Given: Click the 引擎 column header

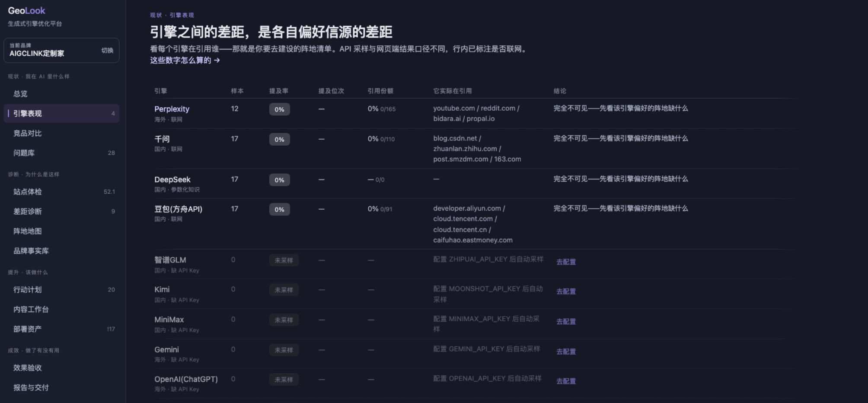Looking at the screenshot, I should click(x=161, y=91).
